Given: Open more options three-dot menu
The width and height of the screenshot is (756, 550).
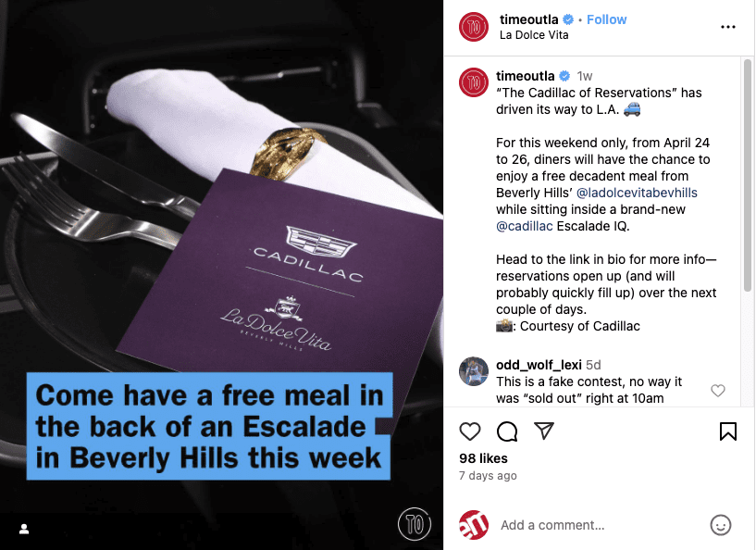Looking at the screenshot, I should [728, 27].
